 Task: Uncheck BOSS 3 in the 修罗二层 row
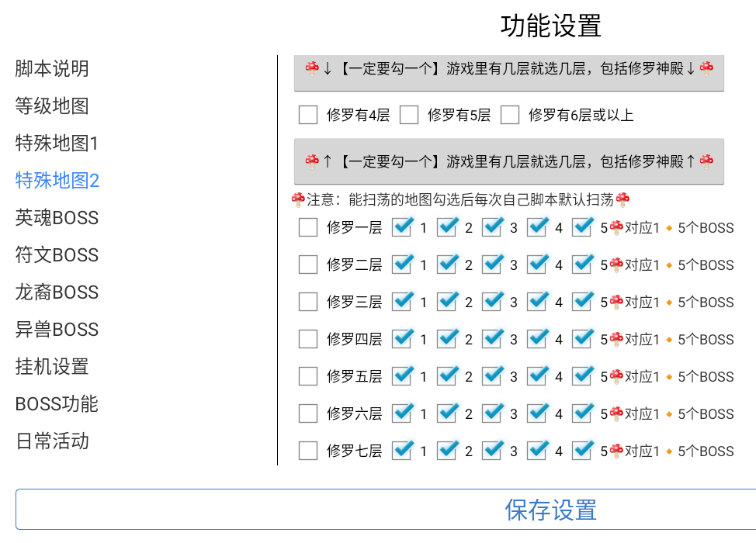point(491,265)
